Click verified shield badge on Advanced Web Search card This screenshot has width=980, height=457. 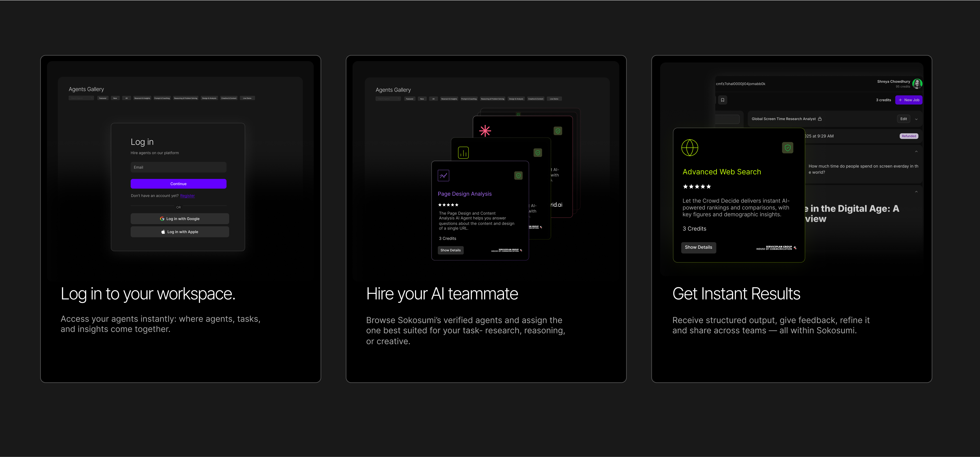click(x=787, y=148)
